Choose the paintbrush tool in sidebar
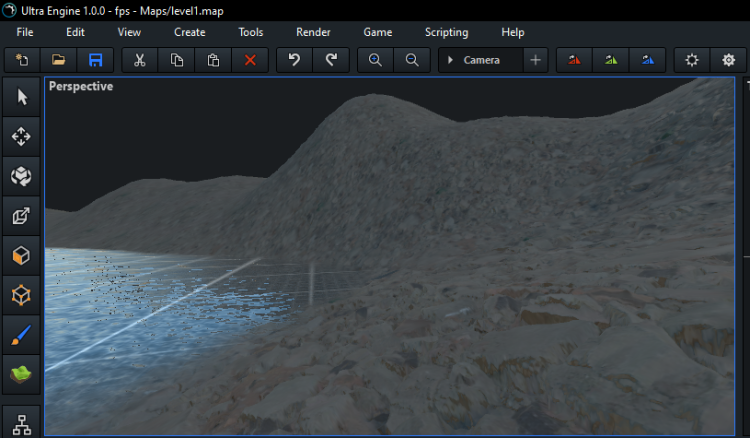The image size is (750, 438). (21, 335)
